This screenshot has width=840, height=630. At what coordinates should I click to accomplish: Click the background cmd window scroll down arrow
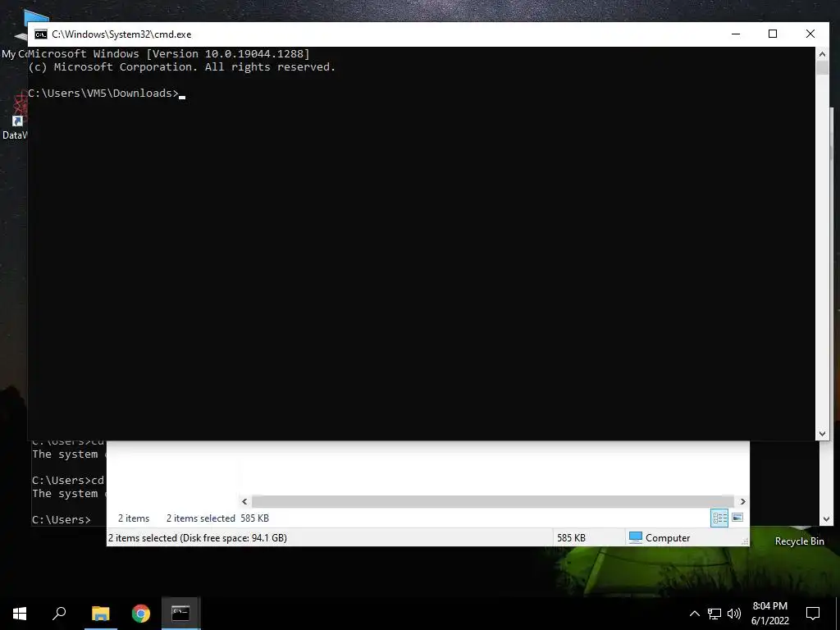pos(825,518)
